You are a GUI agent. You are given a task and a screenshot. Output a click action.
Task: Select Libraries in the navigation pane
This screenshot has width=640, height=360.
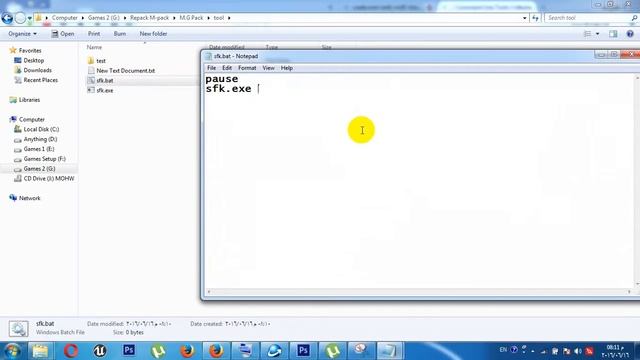click(x=29, y=100)
